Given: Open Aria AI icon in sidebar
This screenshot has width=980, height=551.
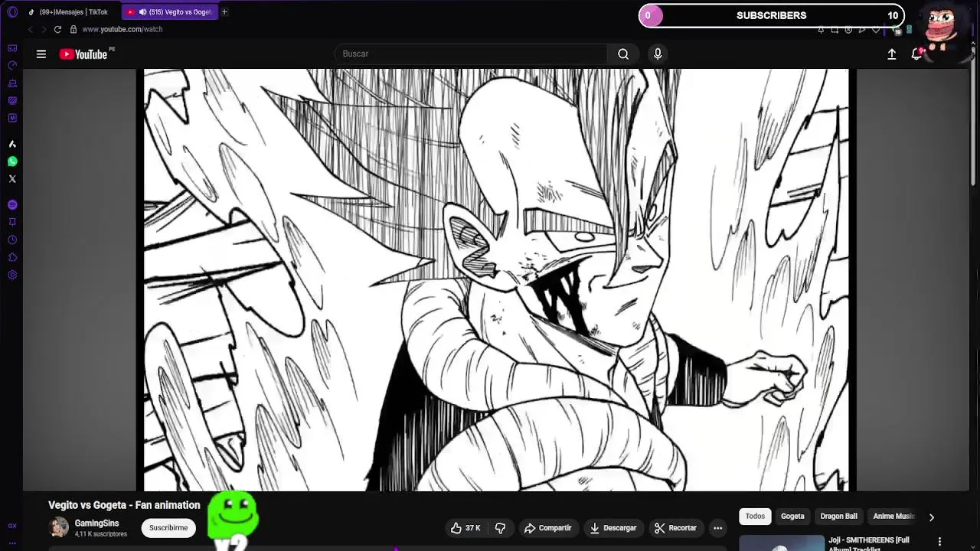Looking at the screenshot, I should click(x=12, y=144).
